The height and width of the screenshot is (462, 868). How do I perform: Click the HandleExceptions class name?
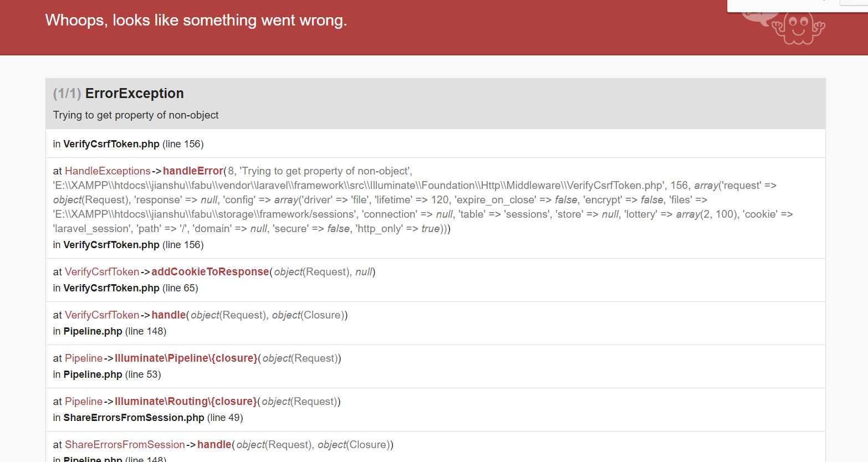tap(108, 171)
